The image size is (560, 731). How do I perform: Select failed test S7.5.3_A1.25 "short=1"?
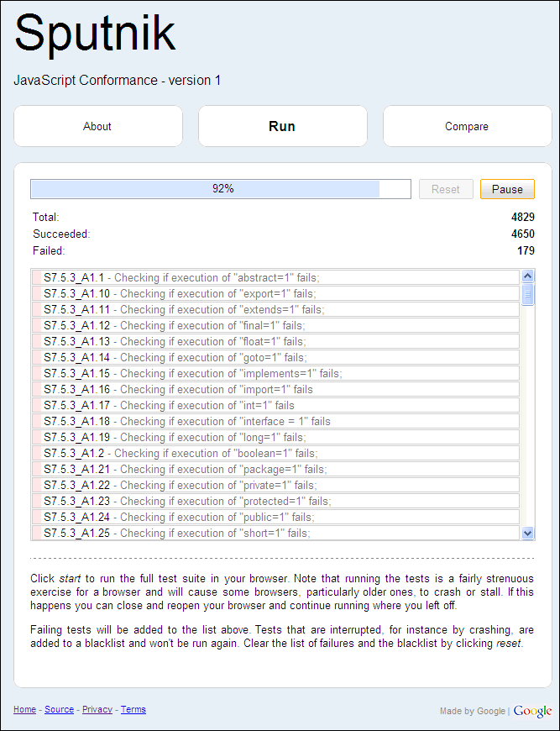pyautogui.click(x=276, y=533)
